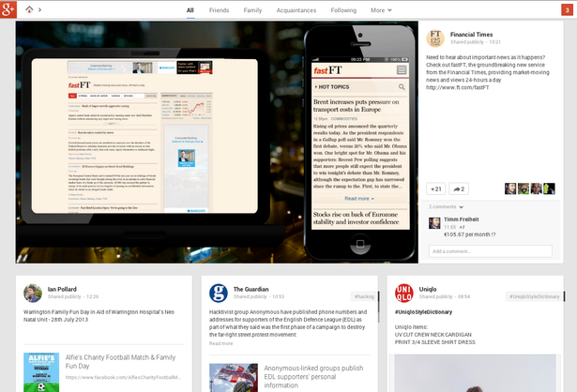Click first avatar in the Financial Times +1 row
The image size is (577, 392).
click(510, 188)
